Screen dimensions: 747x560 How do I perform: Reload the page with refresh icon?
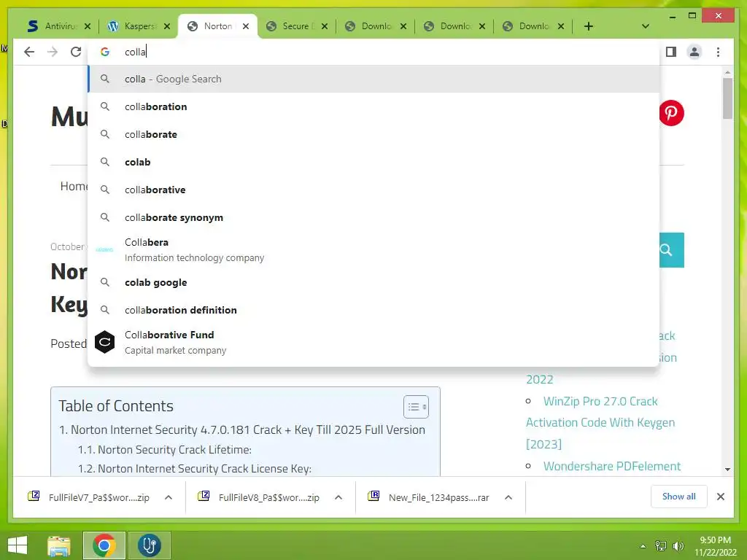76,52
